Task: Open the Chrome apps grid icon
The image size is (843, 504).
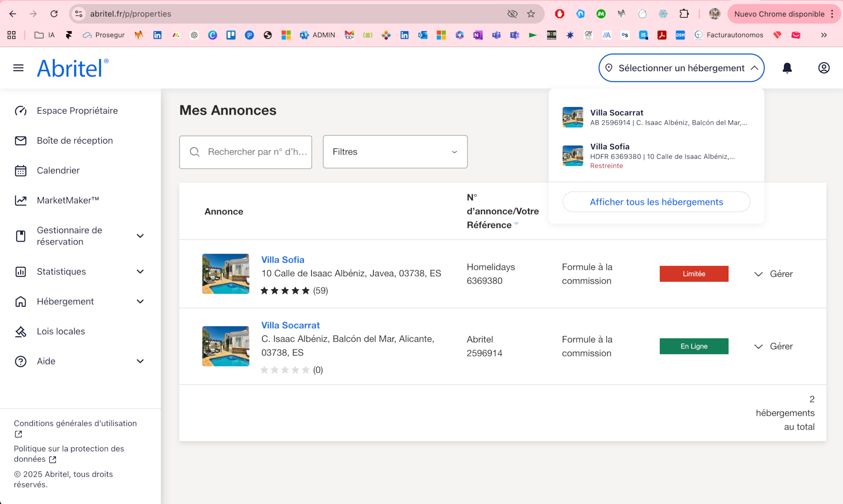Action: 11,35
